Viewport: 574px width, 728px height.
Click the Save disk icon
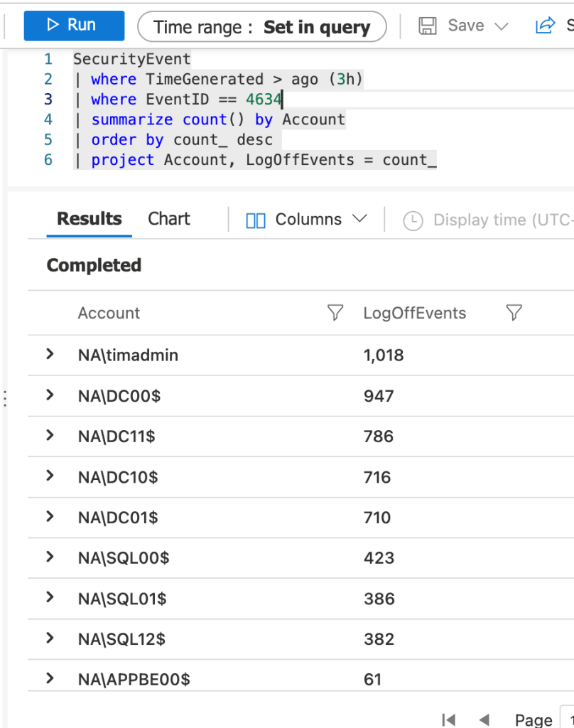click(x=428, y=26)
